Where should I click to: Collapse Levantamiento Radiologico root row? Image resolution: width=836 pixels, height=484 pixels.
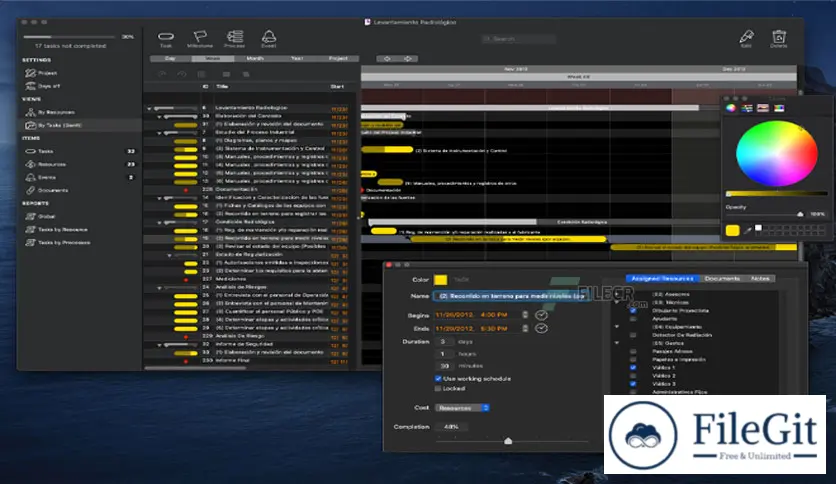click(149, 108)
